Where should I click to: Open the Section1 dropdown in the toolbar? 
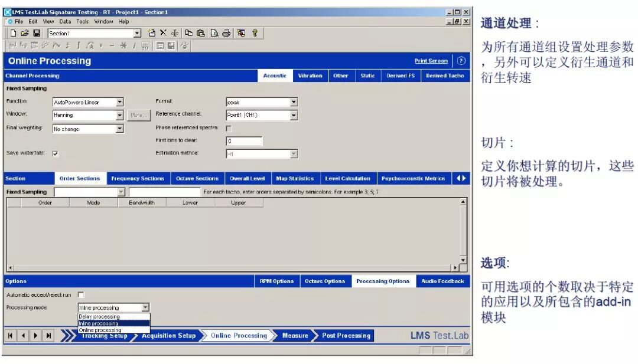137,33
